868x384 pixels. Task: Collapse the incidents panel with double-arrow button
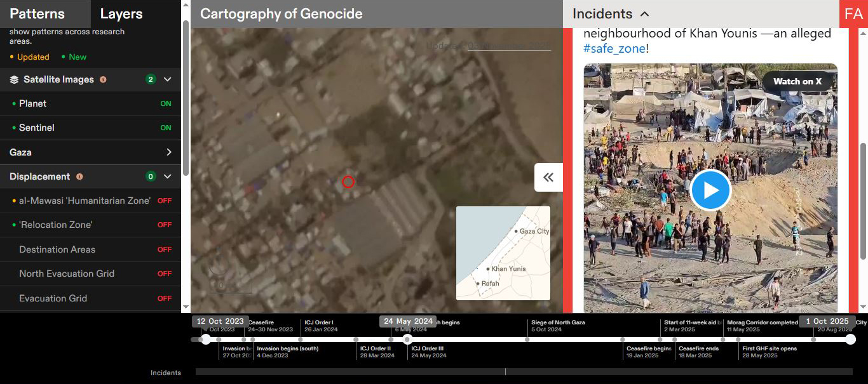pyautogui.click(x=548, y=178)
